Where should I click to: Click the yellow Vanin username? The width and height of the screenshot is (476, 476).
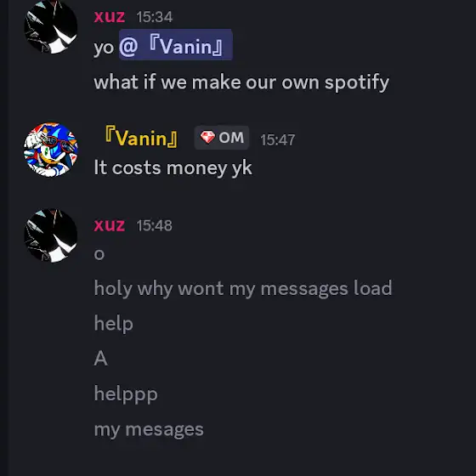(x=141, y=138)
